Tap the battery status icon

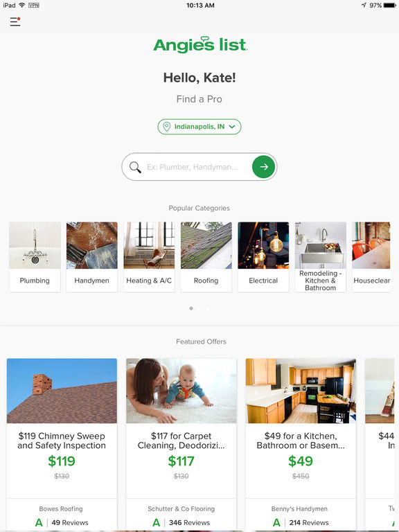389,5
